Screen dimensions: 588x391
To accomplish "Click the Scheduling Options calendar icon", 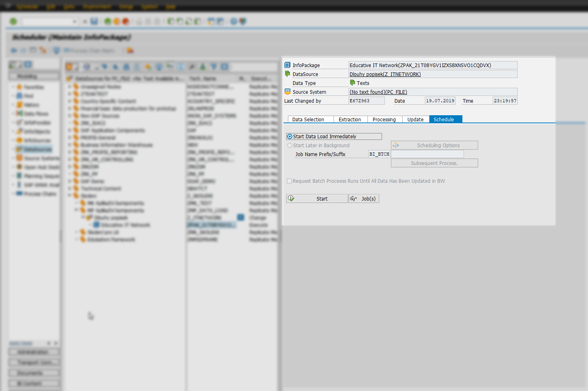I will (x=396, y=145).
